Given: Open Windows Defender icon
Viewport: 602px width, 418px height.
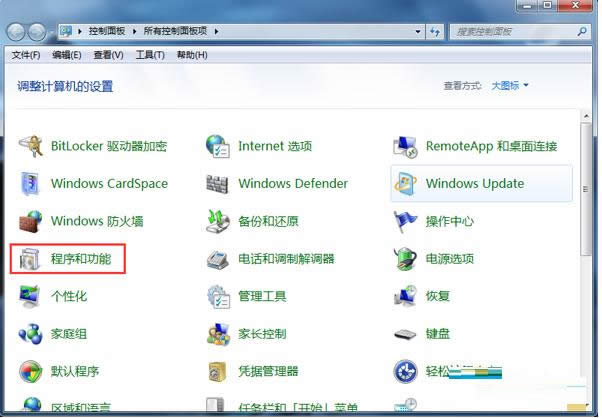Looking at the screenshot, I should [x=218, y=184].
